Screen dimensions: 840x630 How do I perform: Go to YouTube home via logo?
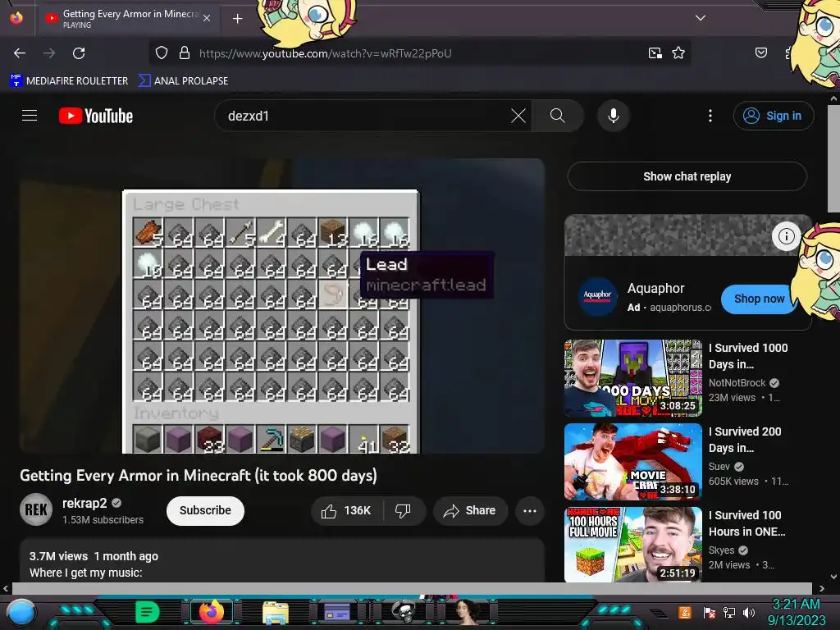(x=96, y=116)
